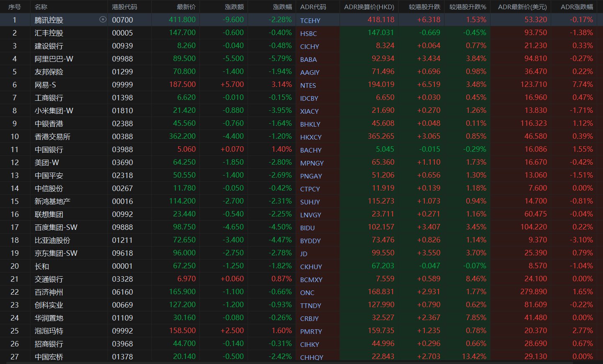Click the 京东集团-SW stock name
603x364 pixels.
click(x=56, y=253)
